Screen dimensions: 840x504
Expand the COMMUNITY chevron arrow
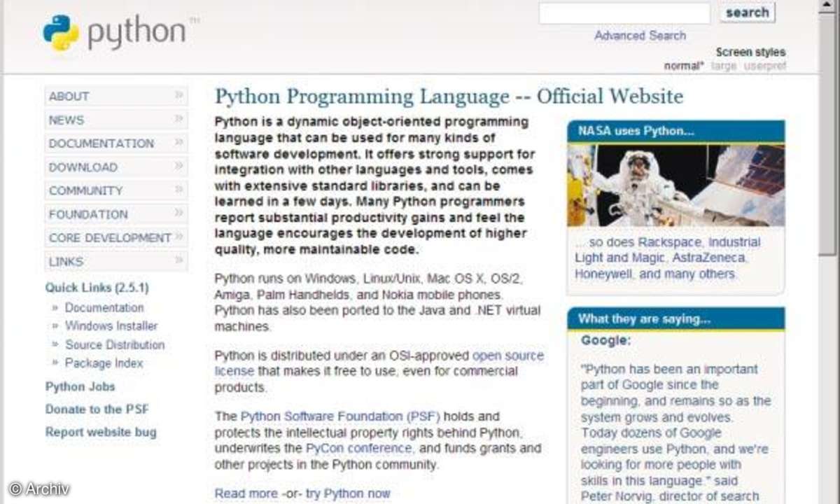coord(179,189)
